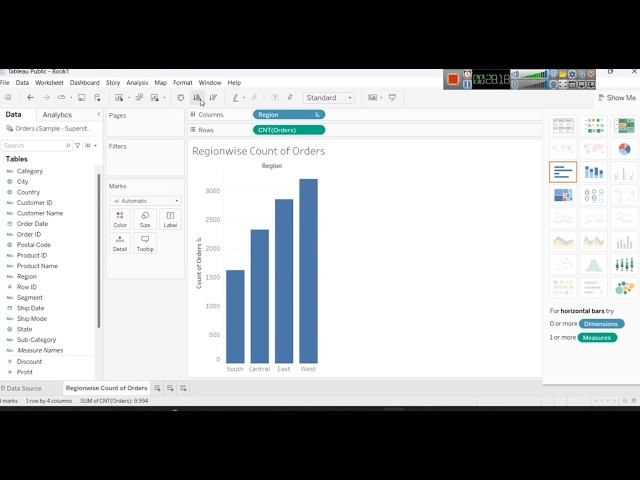Image resolution: width=640 pixels, height=480 pixels.
Task: Click the West bar in chart
Action: 308,271
